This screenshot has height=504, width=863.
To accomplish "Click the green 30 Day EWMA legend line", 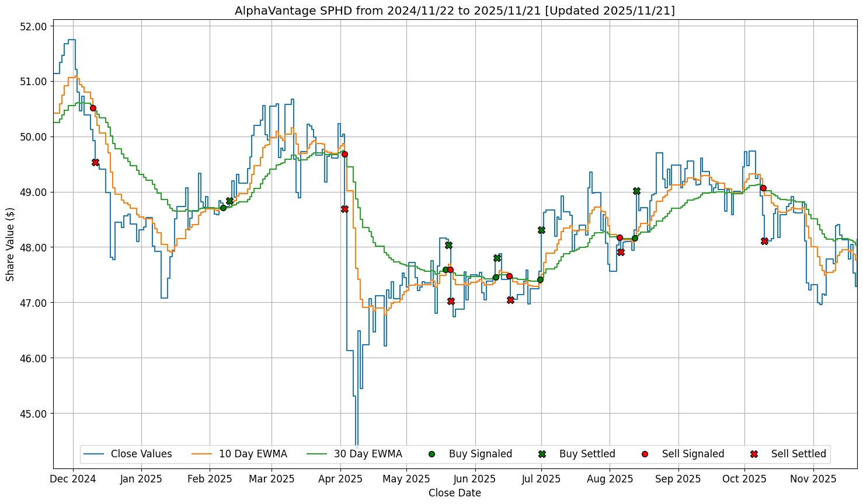I will [316, 454].
